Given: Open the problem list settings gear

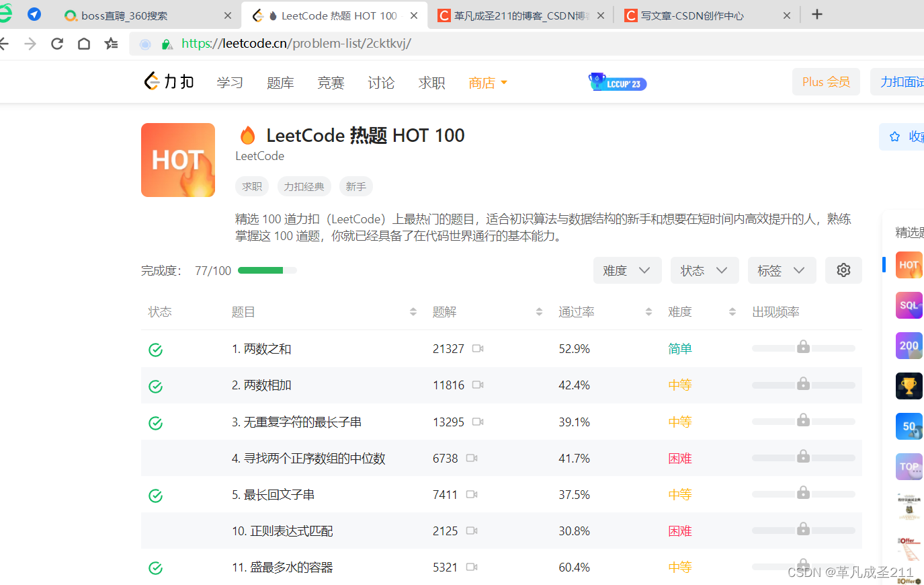Looking at the screenshot, I should tap(843, 270).
